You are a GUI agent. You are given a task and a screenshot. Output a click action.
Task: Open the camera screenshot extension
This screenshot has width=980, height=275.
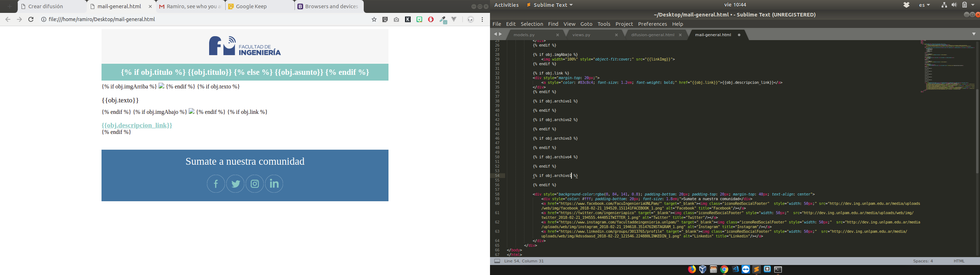coord(396,20)
